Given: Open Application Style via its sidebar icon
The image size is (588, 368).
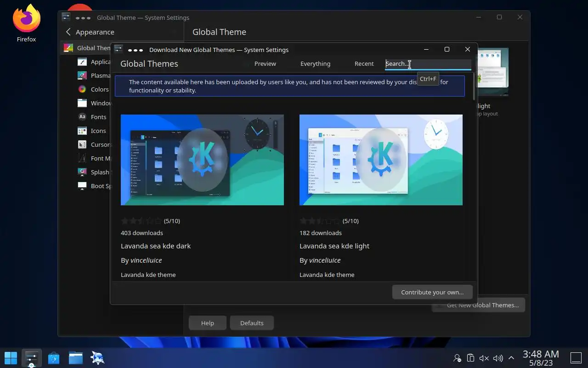Looking at the screenshot, I should [x=82, y=62].
